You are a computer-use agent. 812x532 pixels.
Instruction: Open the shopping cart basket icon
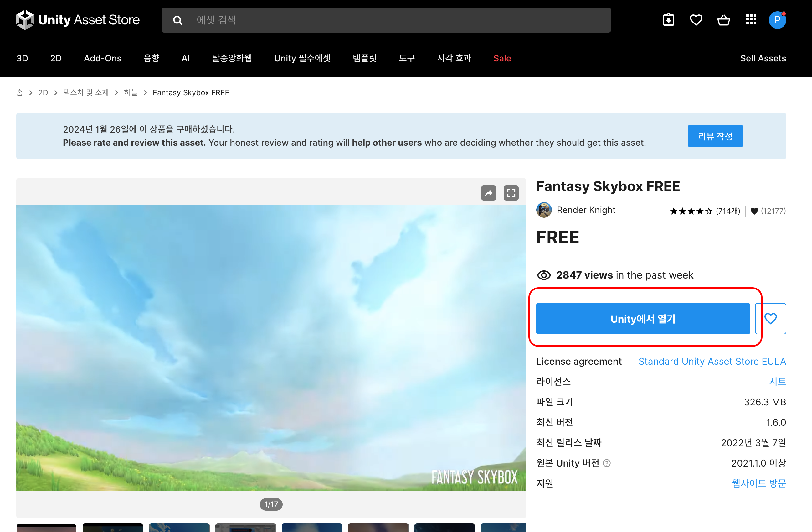coord(723,20)
